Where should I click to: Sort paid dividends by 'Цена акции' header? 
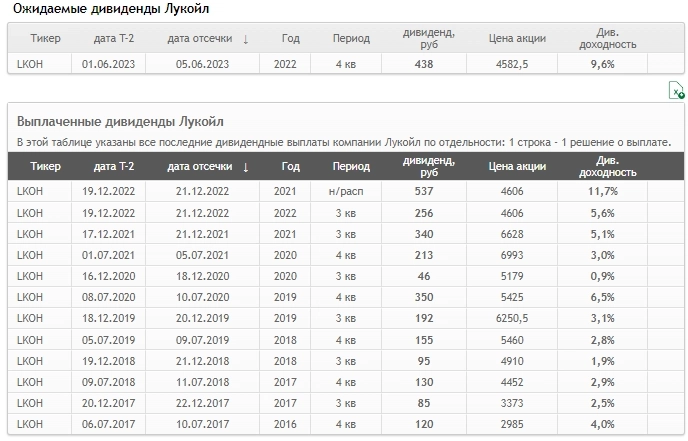click(517, 167)
